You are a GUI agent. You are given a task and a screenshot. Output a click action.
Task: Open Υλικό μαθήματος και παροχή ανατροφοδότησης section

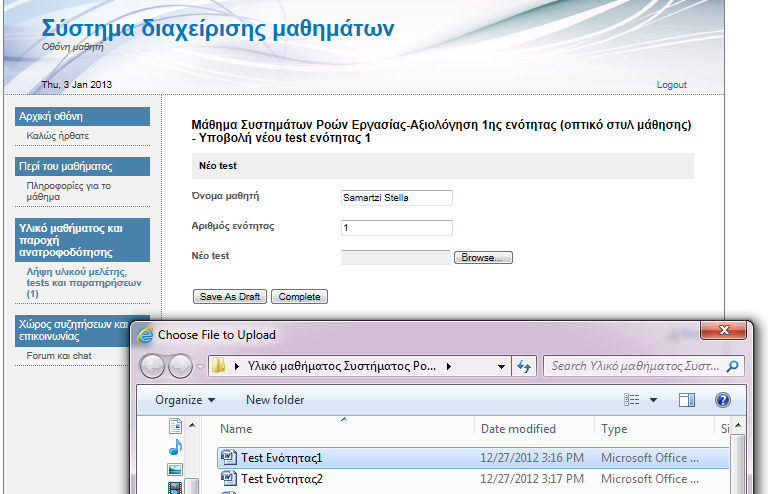tap(82, 240)
